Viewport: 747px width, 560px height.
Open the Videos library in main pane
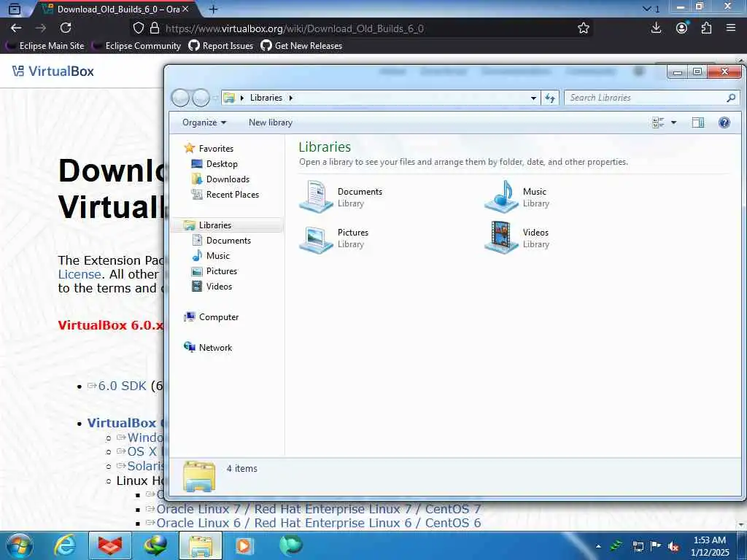point(517,238)
